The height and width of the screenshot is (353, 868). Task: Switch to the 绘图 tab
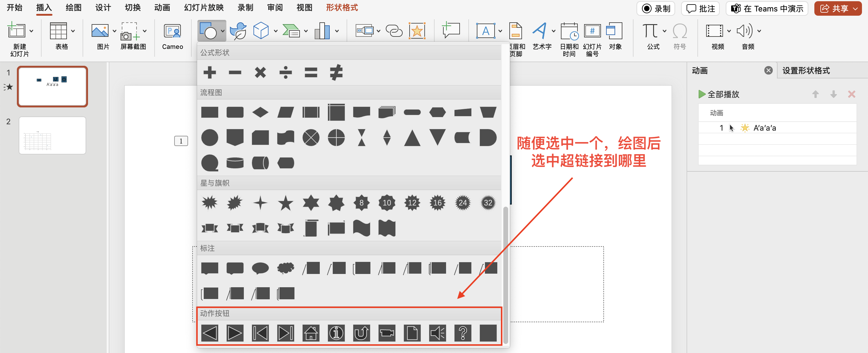point(74,8)
